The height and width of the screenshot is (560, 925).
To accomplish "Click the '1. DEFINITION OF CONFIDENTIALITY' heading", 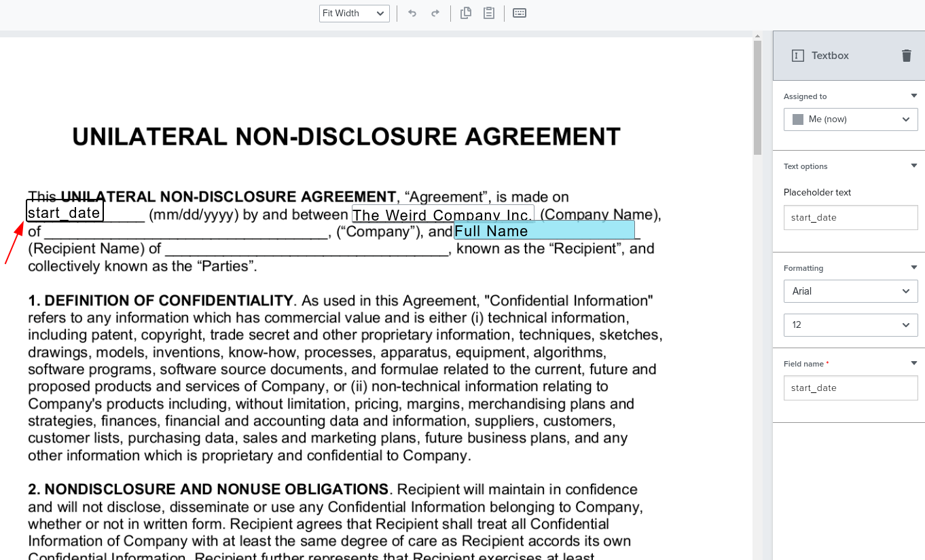I will (160, 301).
